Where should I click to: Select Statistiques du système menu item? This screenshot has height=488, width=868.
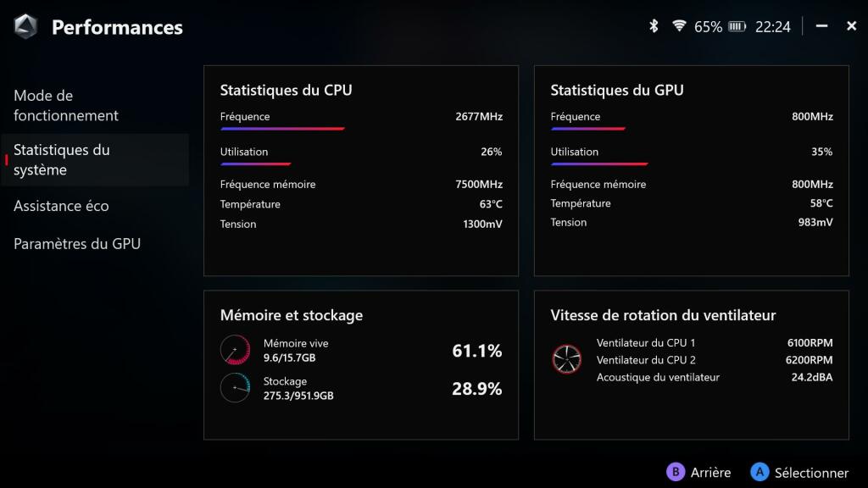pos(62,159)
